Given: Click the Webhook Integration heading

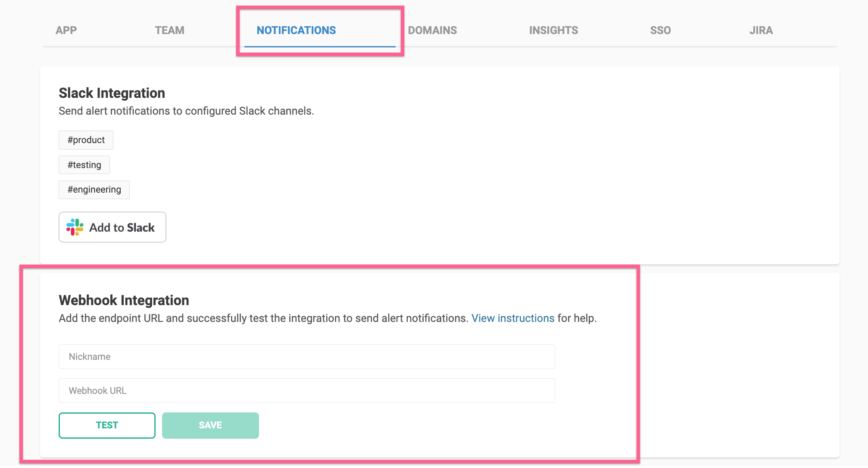Looking at the screenshot, I should point(124,300).
